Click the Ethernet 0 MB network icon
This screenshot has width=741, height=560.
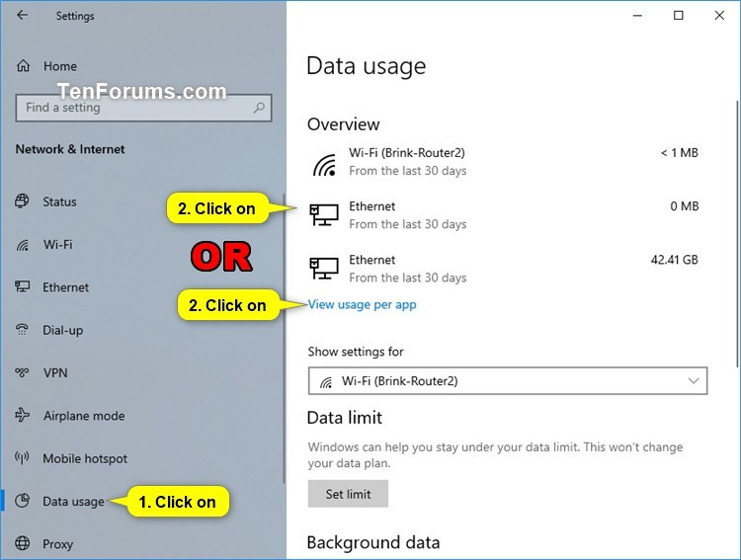(324, 214)
